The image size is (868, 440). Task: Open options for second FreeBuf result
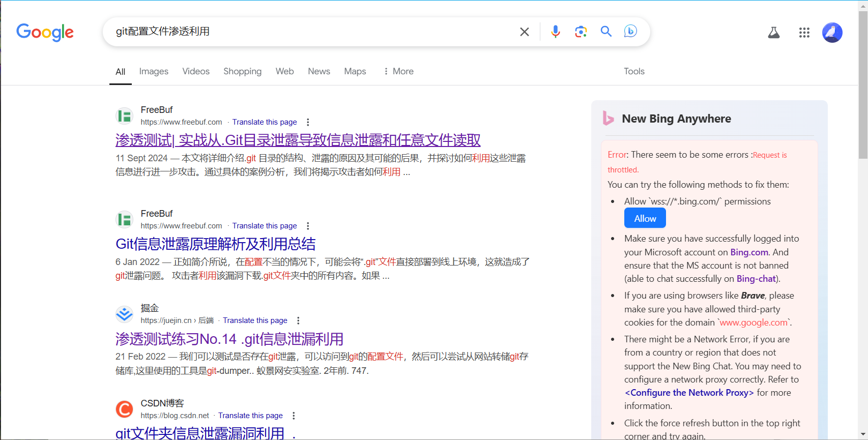[308, 226]
